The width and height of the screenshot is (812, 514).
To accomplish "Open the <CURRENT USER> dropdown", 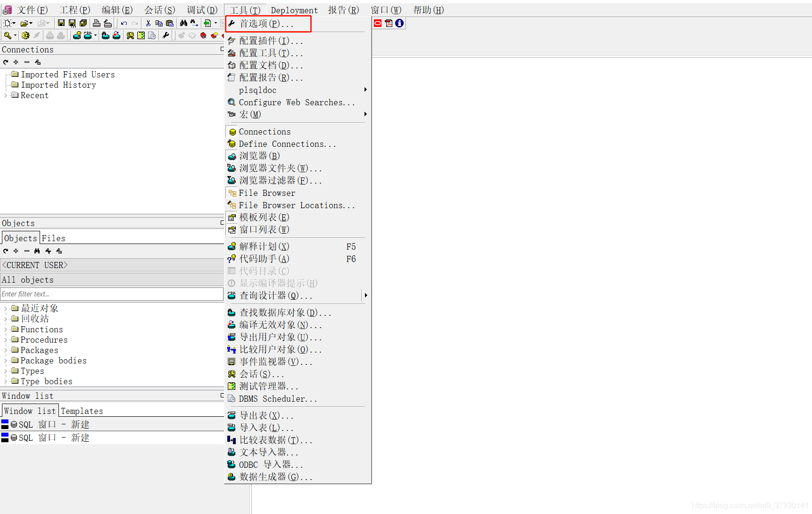I will coord(112,265).
